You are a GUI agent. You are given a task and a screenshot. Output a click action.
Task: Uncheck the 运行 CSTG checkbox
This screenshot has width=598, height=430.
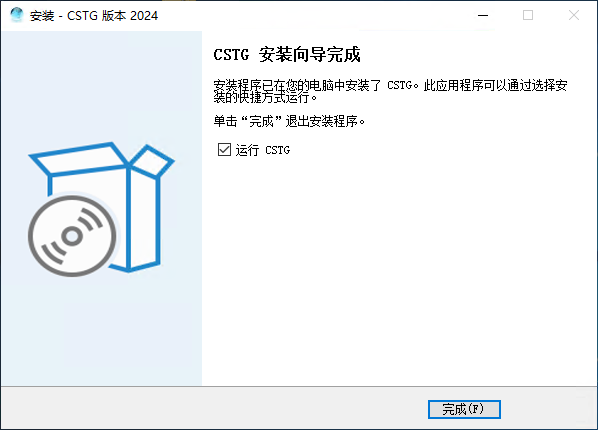point(224,150)
